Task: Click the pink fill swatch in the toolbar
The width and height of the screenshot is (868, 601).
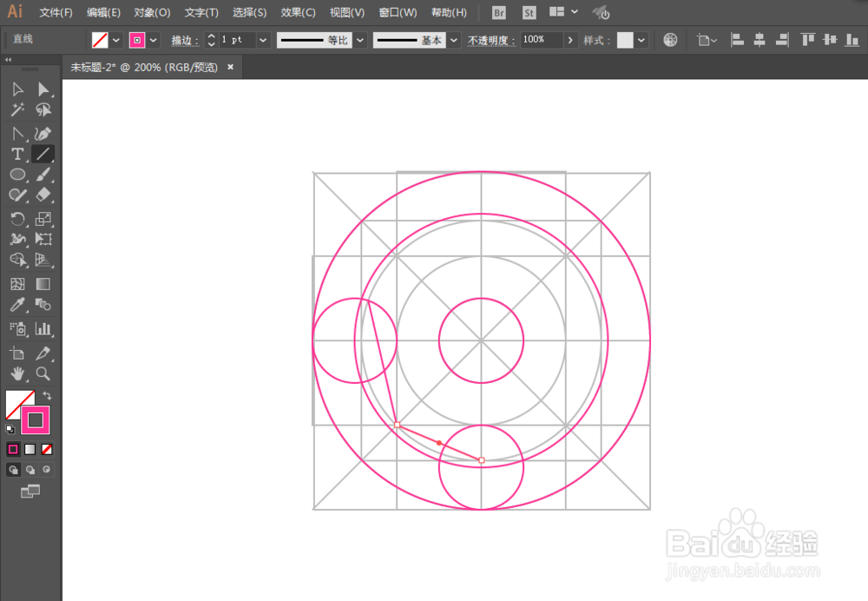Action: (36, 420)
